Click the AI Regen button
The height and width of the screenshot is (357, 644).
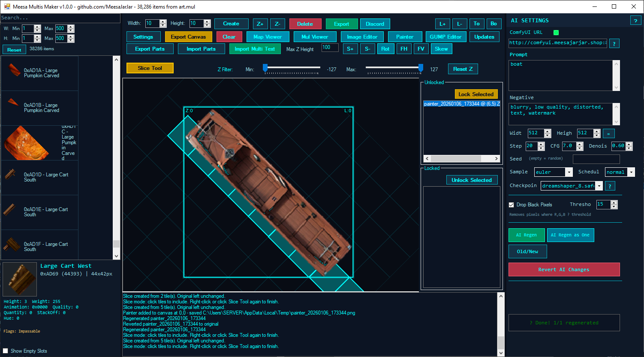click(x=527, y=235)
